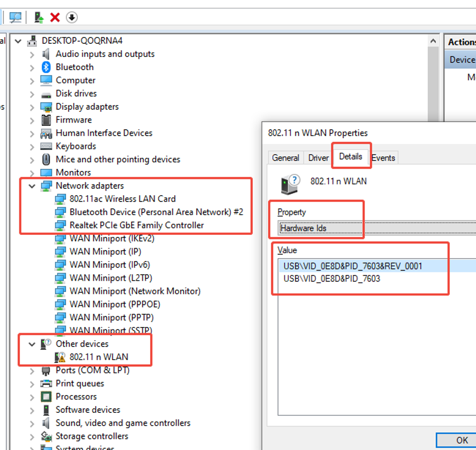Select WAN Miniport (IKEv2)
The height and width of the screenshot is (450, 476).
pos(112,238)
